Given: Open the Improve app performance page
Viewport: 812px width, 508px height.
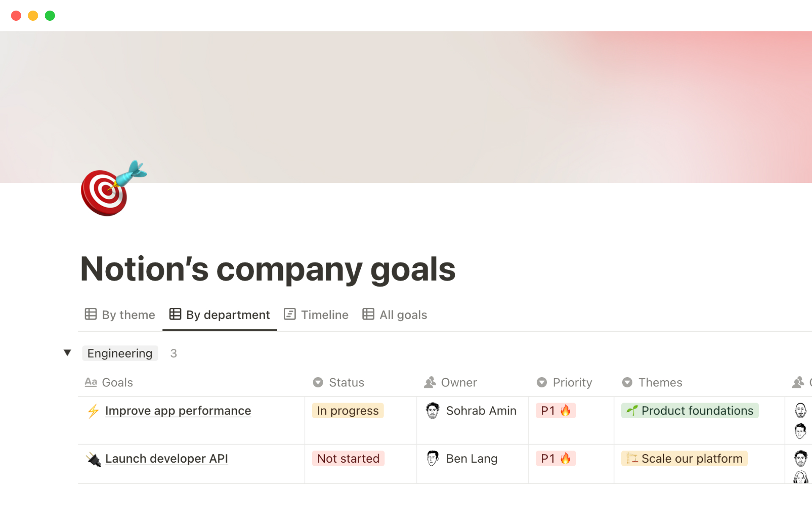Looking at the screenshot, I should [178, 411].
